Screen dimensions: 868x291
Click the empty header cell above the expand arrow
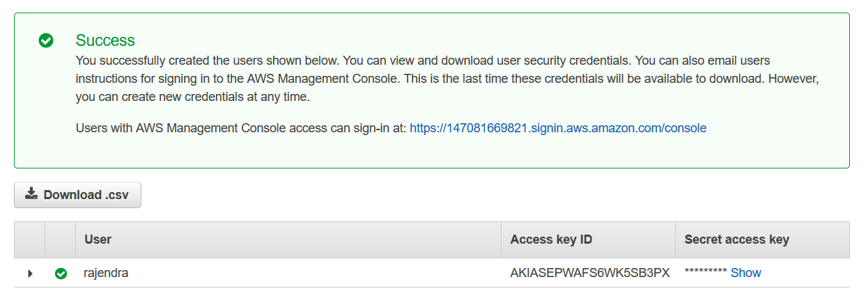point(30,239)
